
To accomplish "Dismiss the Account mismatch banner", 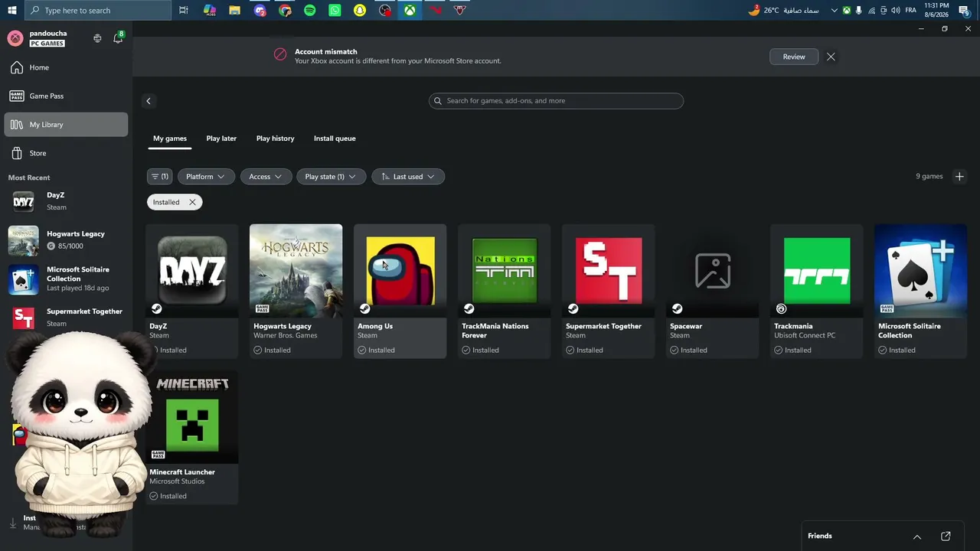I will tap(831, 57).
